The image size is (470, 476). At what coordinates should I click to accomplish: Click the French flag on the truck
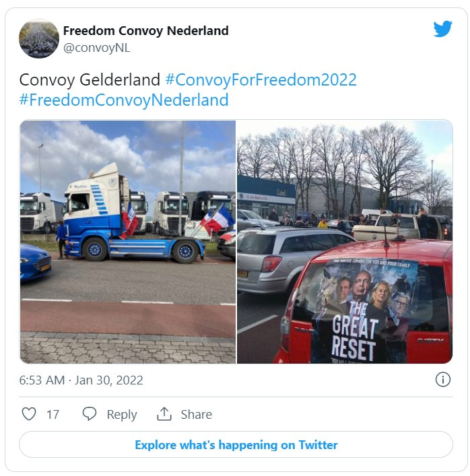pos(217,219)
